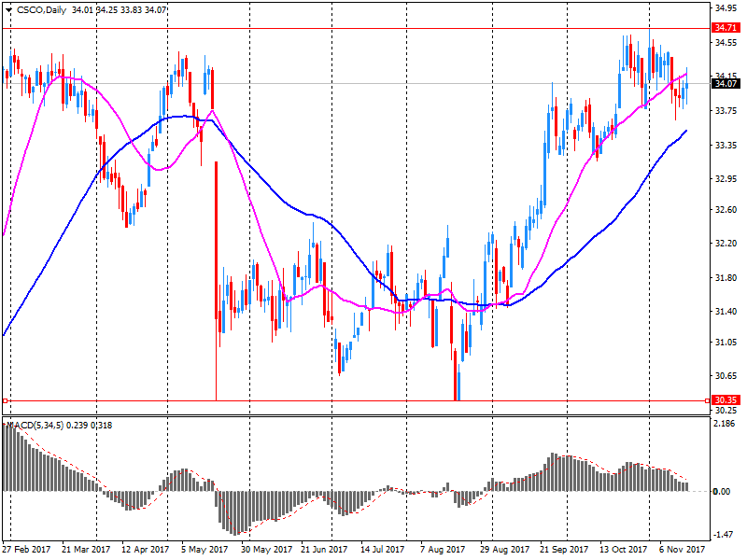Screen dimensions: 747x560
Task: Click the 34.55 price axis label
Action: click(726, 42)
